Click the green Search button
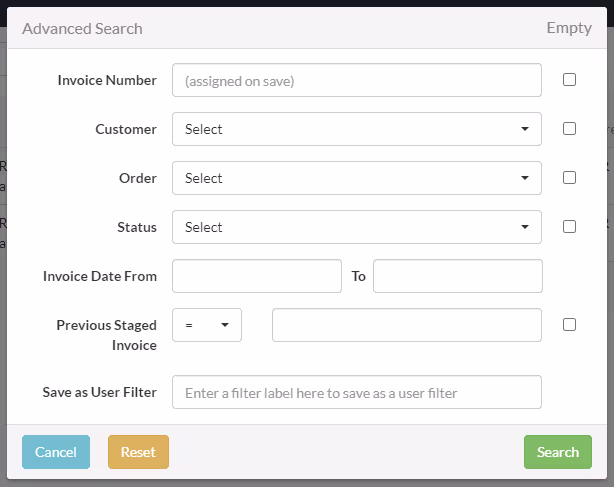614x487 pixels. (x=558, y=452)
